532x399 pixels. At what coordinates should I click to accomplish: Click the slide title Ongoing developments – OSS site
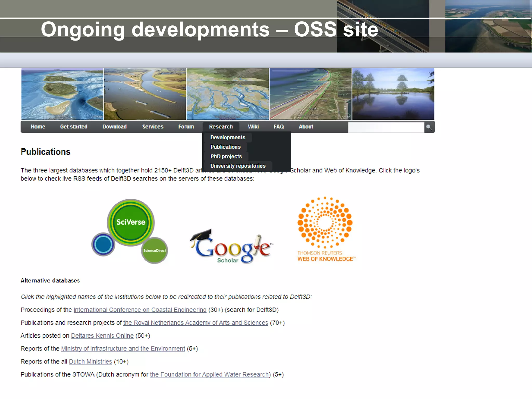click(209, 29)
